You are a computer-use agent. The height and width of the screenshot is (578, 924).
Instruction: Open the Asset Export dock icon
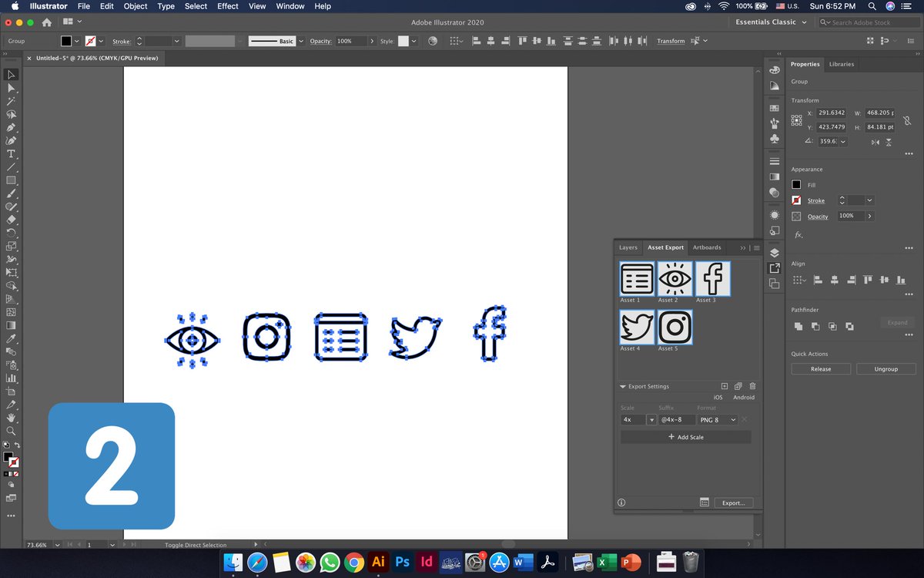tap(774, 267)
